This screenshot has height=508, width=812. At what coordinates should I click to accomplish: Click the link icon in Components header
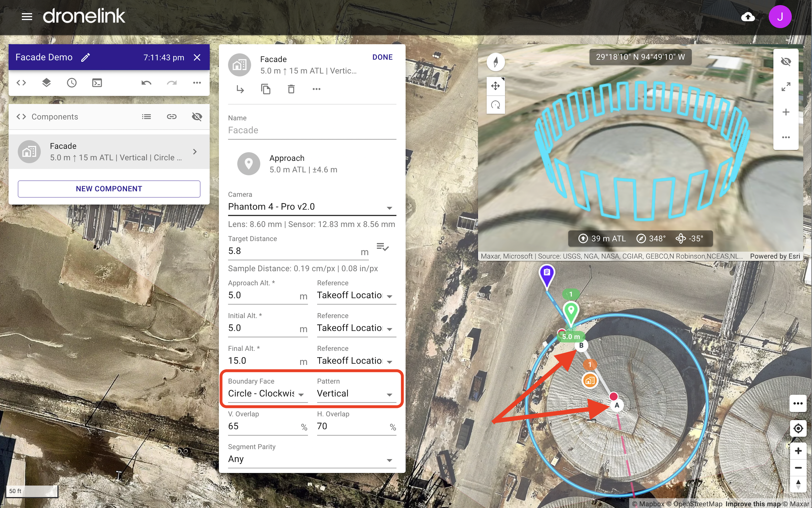[172, 117]
